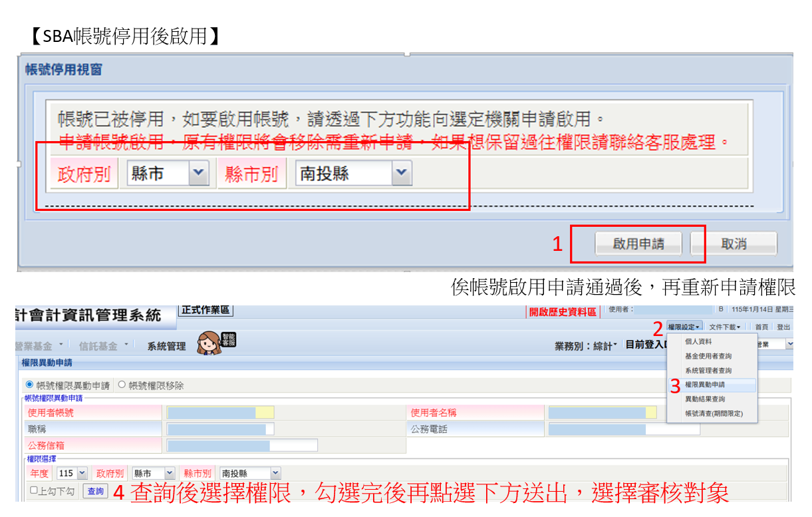The width and height of the screenshot is (812, 517).
Task: Select 異動結果查詢 menu entry
Action: [x=705, y=399]
